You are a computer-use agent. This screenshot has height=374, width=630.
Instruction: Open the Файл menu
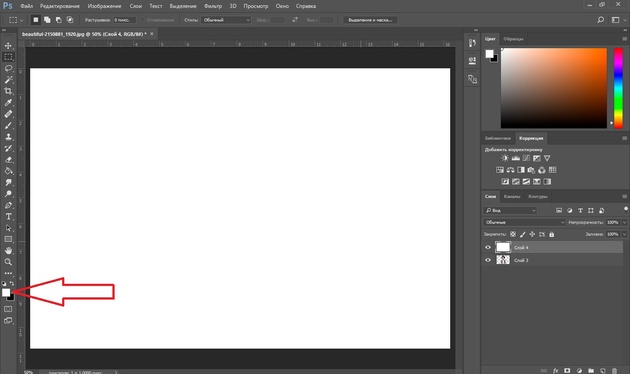point(27,6)
